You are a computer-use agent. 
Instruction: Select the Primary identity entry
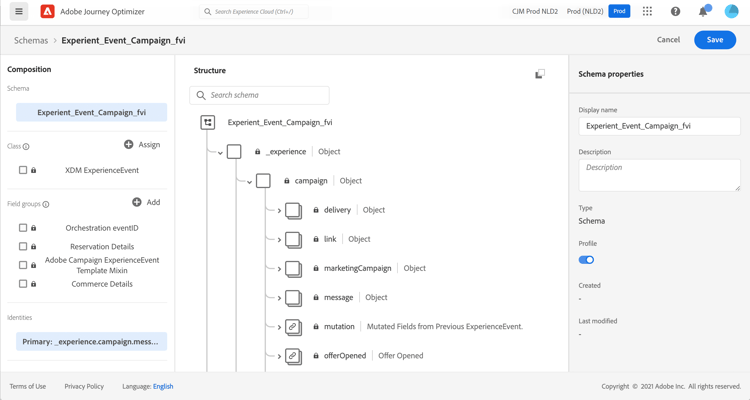coord(91,342)
